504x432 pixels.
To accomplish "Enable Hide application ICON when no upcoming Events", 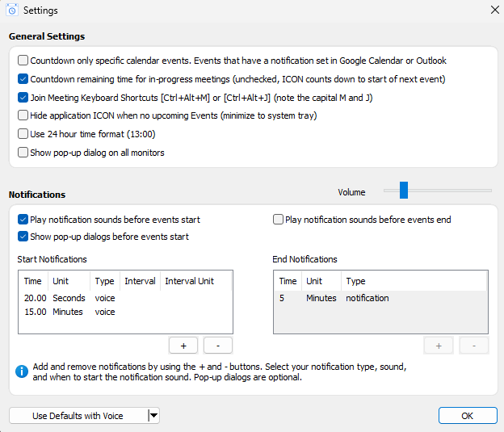I will point(23,115).
